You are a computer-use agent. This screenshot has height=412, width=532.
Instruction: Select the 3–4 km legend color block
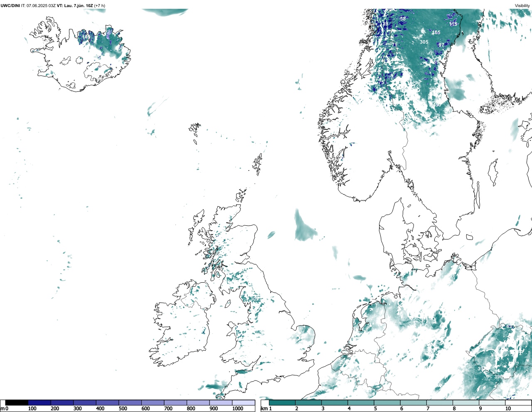point(335,402)
